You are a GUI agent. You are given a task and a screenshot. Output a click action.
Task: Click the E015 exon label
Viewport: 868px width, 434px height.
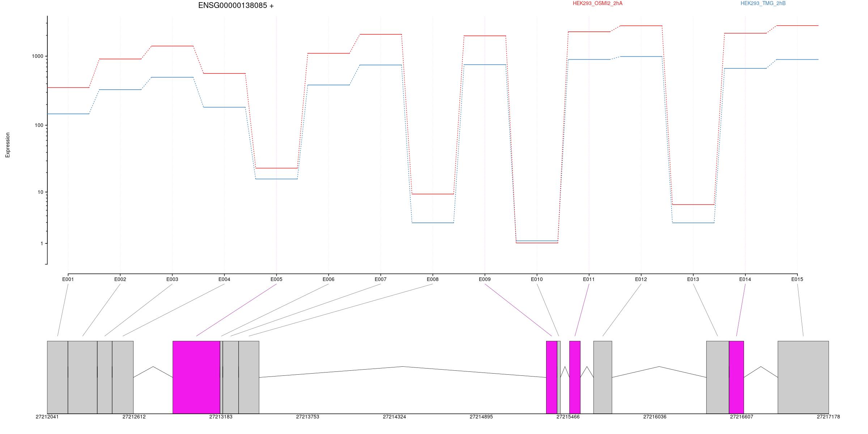pyautogui.click(x=797, y=279)
